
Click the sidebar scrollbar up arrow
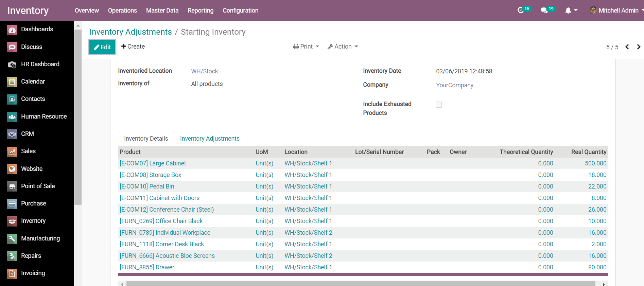pyautogui.click(x=78, y=25)
